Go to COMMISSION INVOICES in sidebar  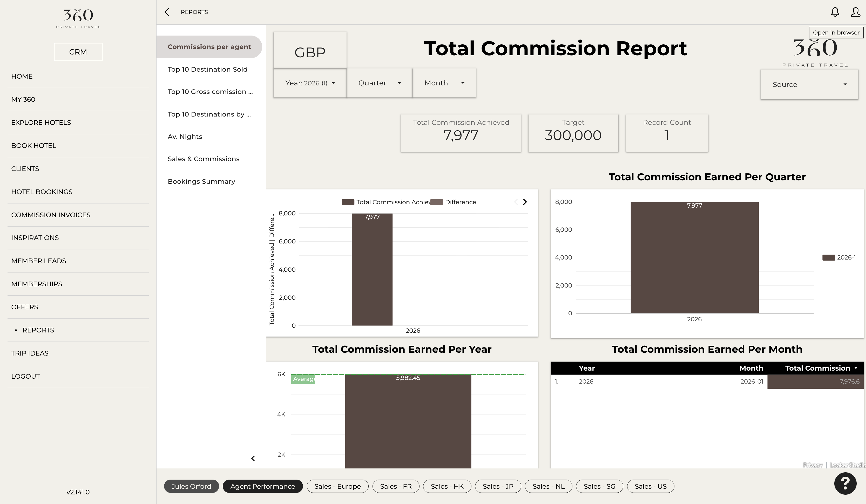51,215
